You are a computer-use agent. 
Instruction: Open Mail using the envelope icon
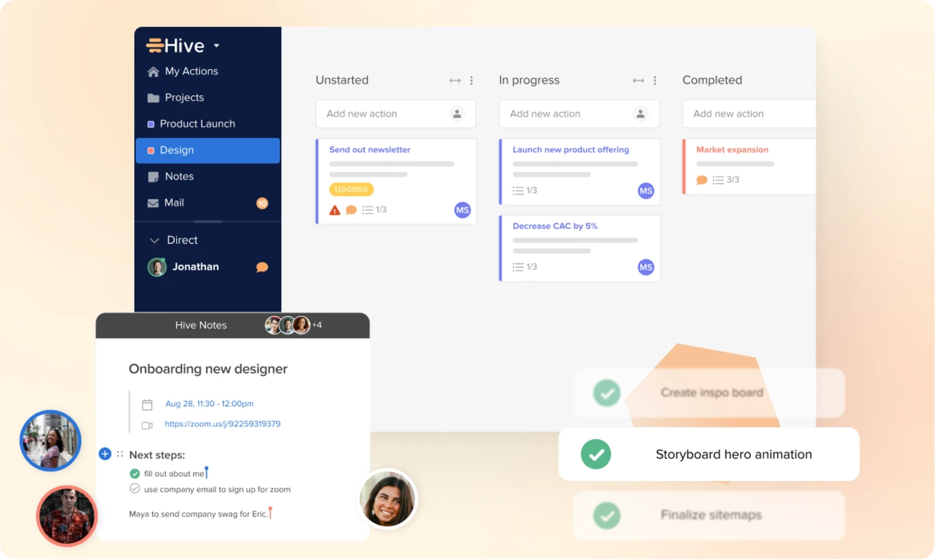(153, 203)
